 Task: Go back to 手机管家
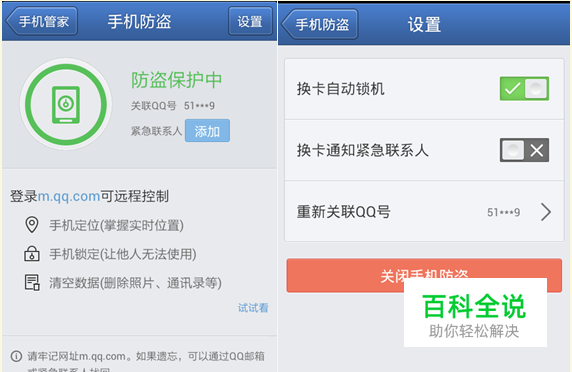click(x=42, y=21)
